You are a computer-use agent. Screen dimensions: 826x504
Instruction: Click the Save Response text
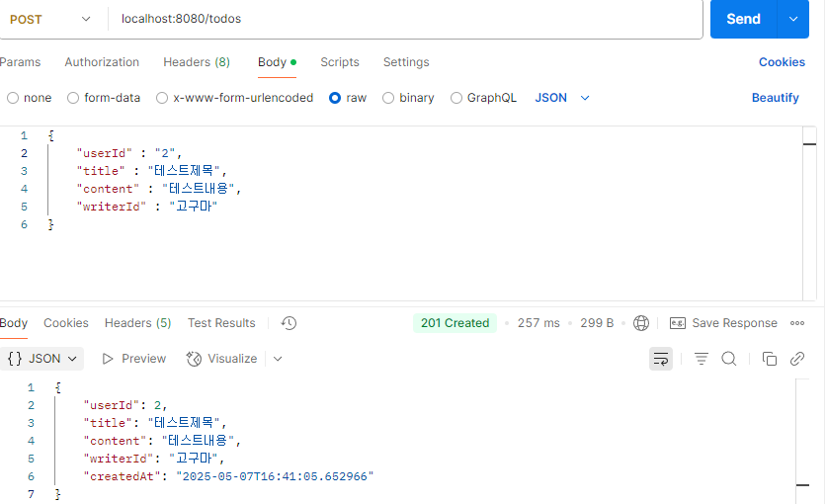(x=734, y=323)
